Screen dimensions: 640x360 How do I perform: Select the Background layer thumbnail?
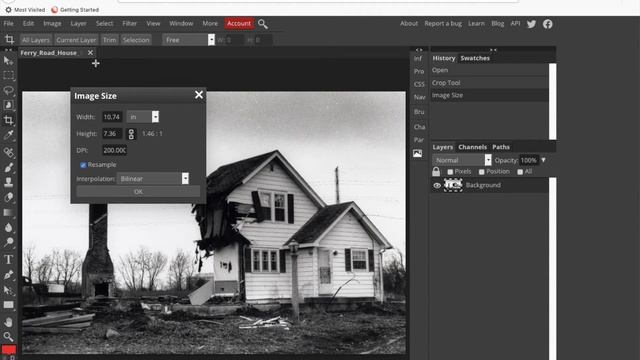coord(453,185)
